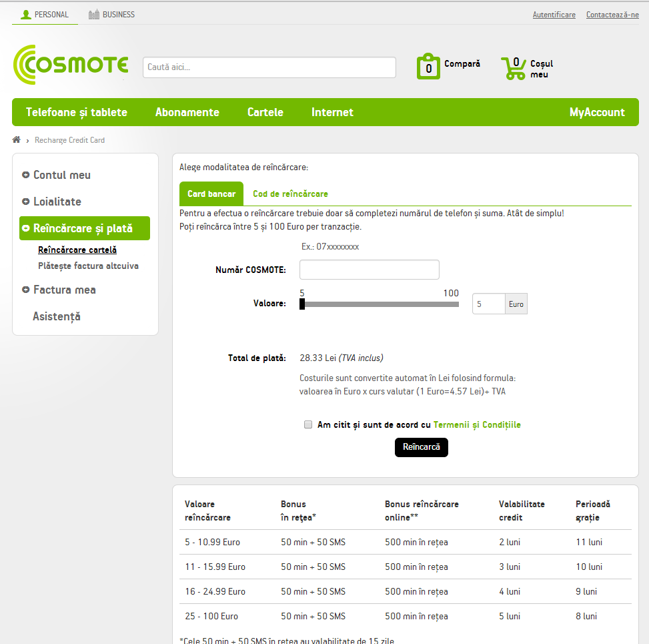Click the 5 luni validity cell

(510, 616)
